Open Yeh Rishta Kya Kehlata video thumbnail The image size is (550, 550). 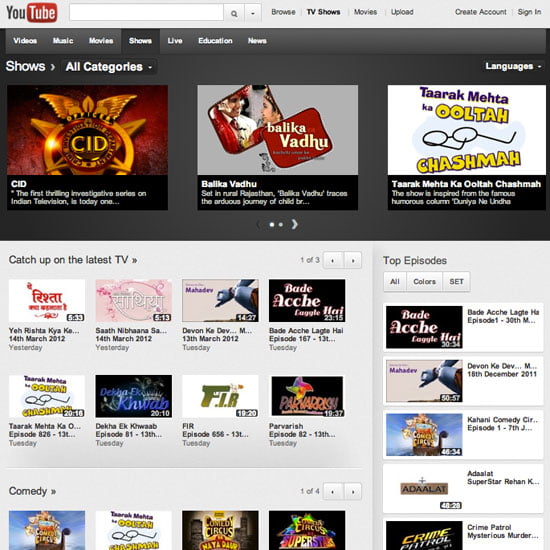[47, 301]
